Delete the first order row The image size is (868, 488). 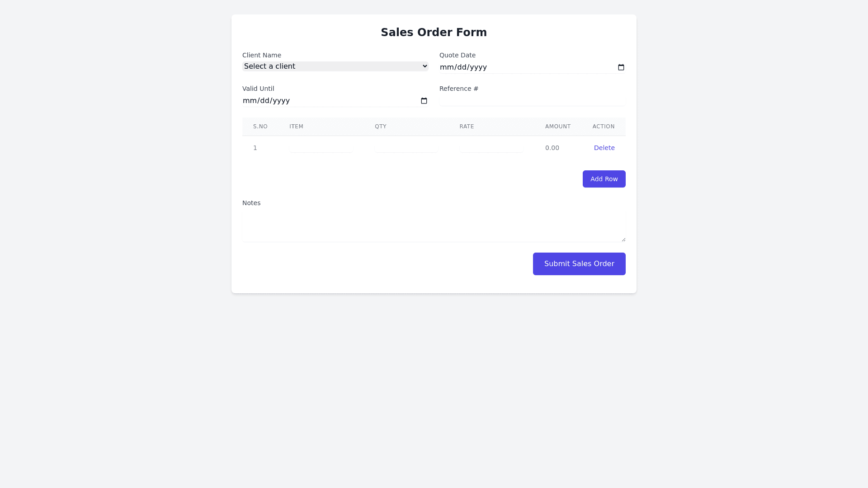click(604, 148)
